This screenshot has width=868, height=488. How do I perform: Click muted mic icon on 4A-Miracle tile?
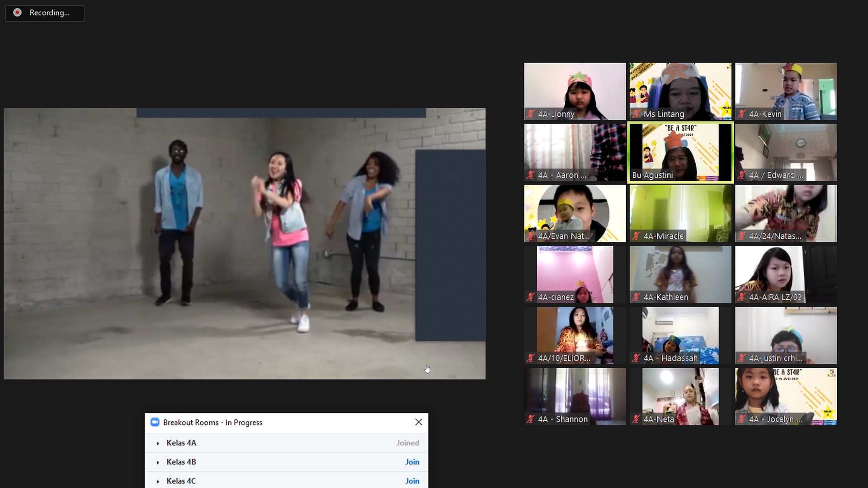coord(636,236)
